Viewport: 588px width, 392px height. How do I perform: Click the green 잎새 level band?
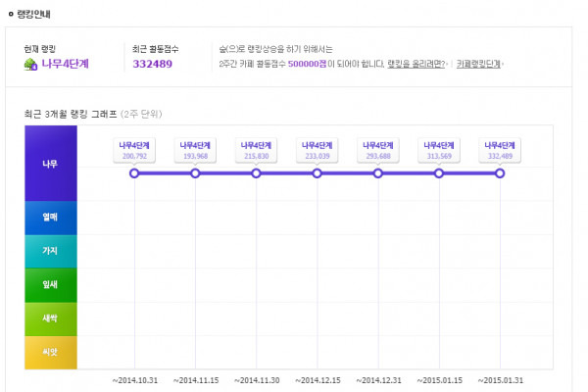click(x=51, y=285)
